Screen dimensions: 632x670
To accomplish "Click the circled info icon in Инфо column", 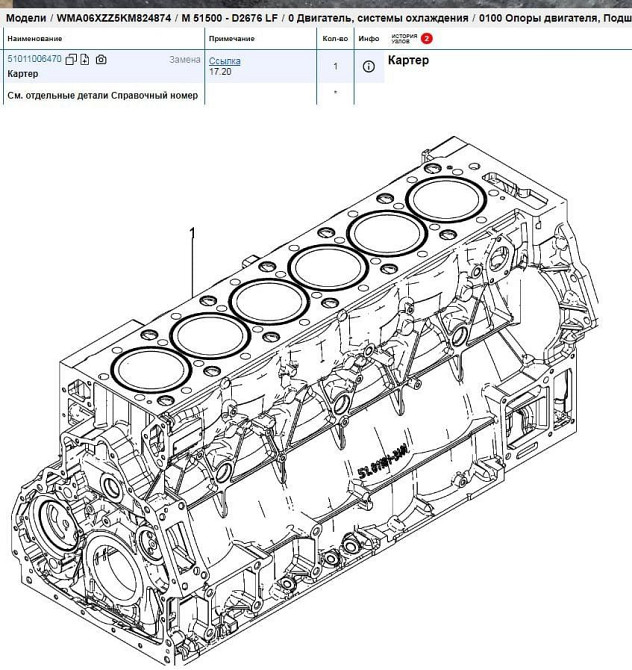I will tap(368, 67).
